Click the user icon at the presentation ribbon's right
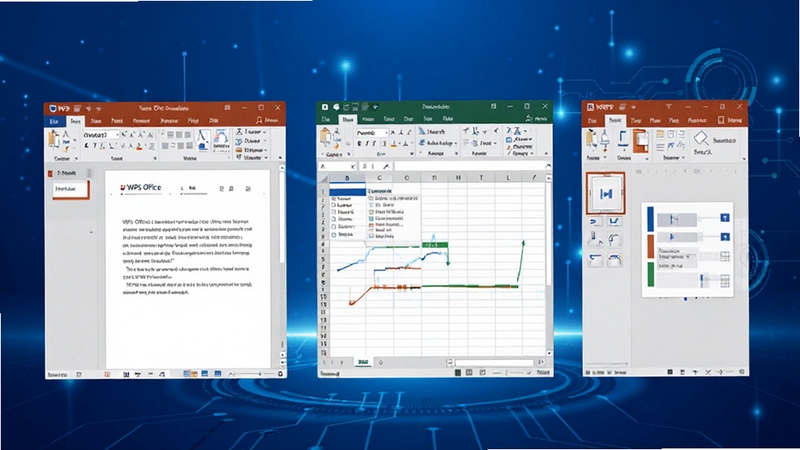 tap(721, 120)
